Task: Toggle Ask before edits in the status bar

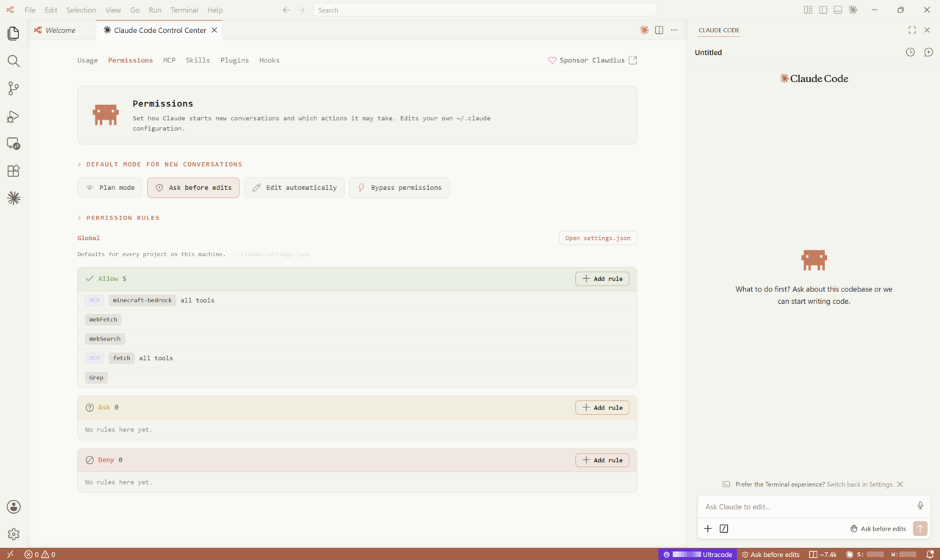Action: (770, 554)
